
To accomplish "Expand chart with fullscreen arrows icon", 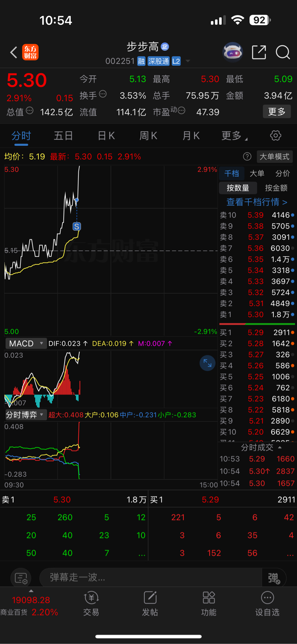I will coord(207,363).
